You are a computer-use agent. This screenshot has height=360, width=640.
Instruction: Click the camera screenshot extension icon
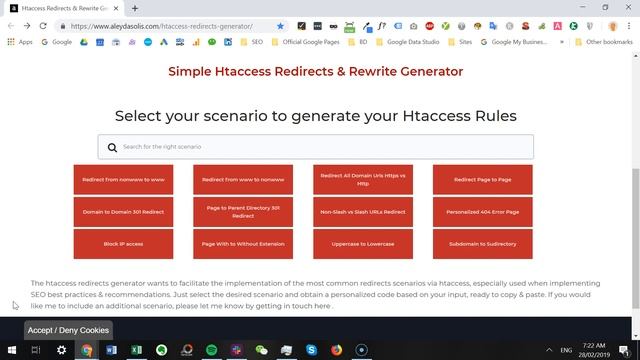point(413,26)
